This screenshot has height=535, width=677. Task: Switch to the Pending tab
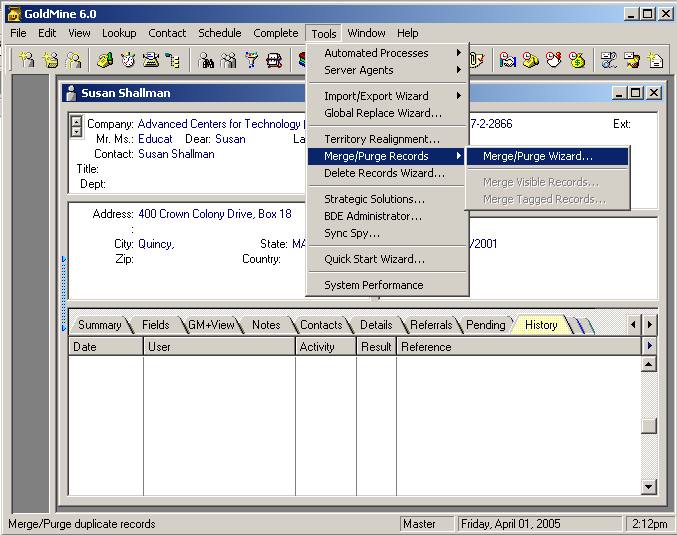pyautogui.click(x=486, y=325)
